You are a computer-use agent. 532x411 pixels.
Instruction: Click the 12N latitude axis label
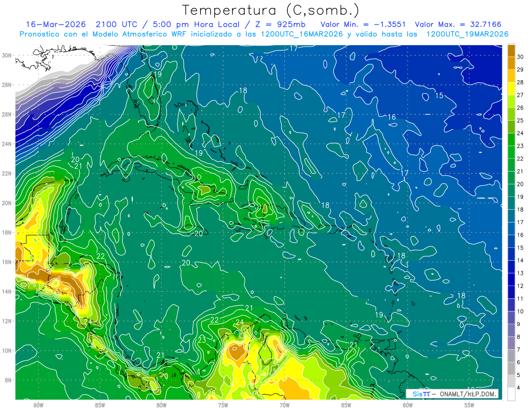[8, 321]
